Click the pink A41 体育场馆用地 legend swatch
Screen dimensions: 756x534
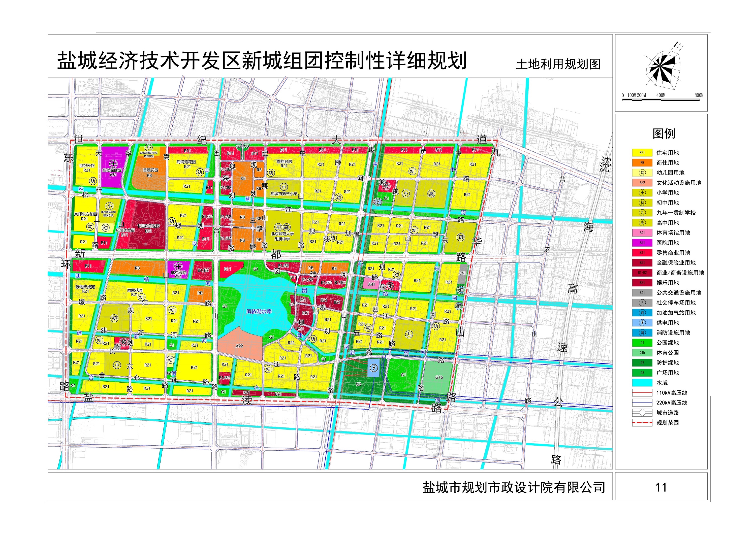[x=642, y=232]
